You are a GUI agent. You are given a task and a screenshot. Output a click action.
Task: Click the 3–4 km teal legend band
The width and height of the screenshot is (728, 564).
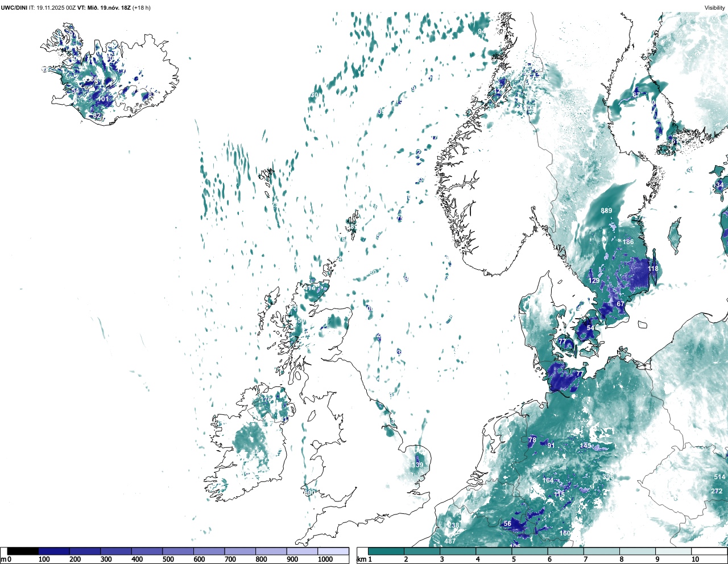[x=458, y=551]
